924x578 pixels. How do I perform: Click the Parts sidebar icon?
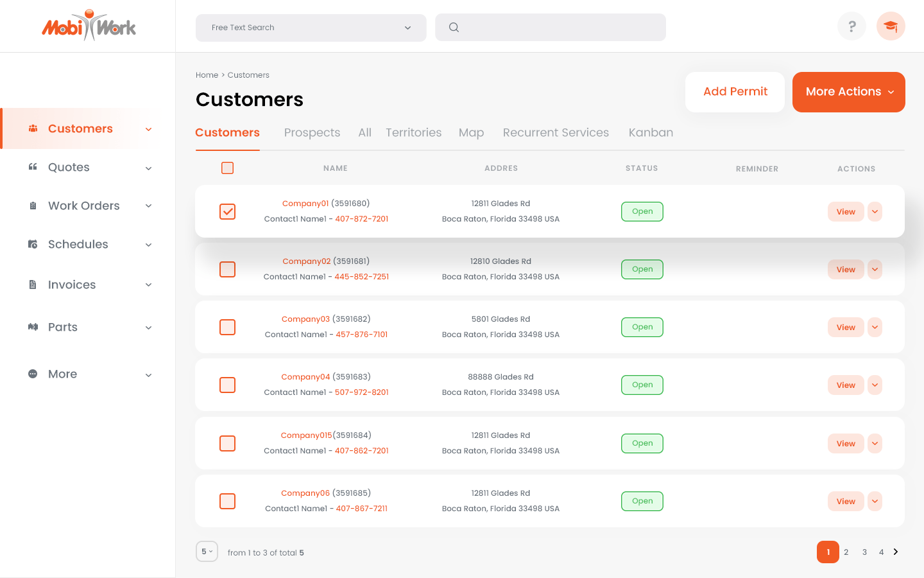(x=33, y=327)
